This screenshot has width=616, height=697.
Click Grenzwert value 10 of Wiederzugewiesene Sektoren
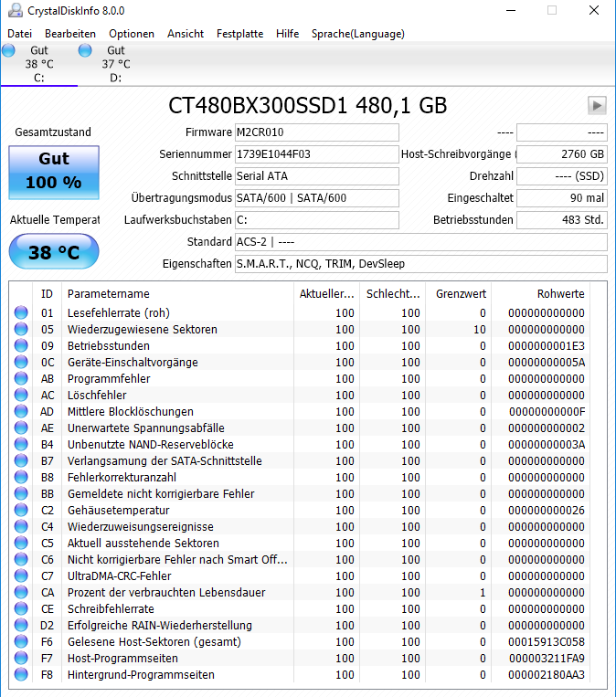[480, 330]
